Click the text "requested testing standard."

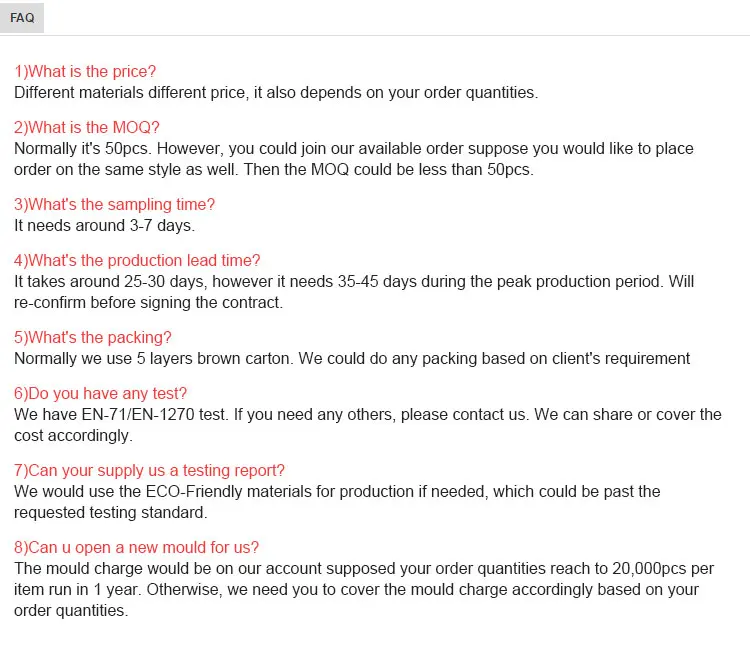[x=110, y=513]
